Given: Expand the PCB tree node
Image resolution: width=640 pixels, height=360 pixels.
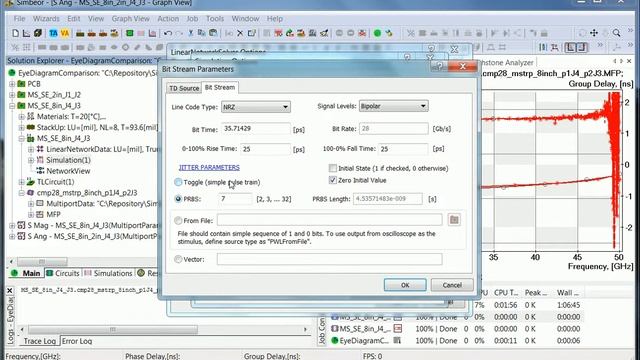Looking at the screenshot, I should (12, 84).
